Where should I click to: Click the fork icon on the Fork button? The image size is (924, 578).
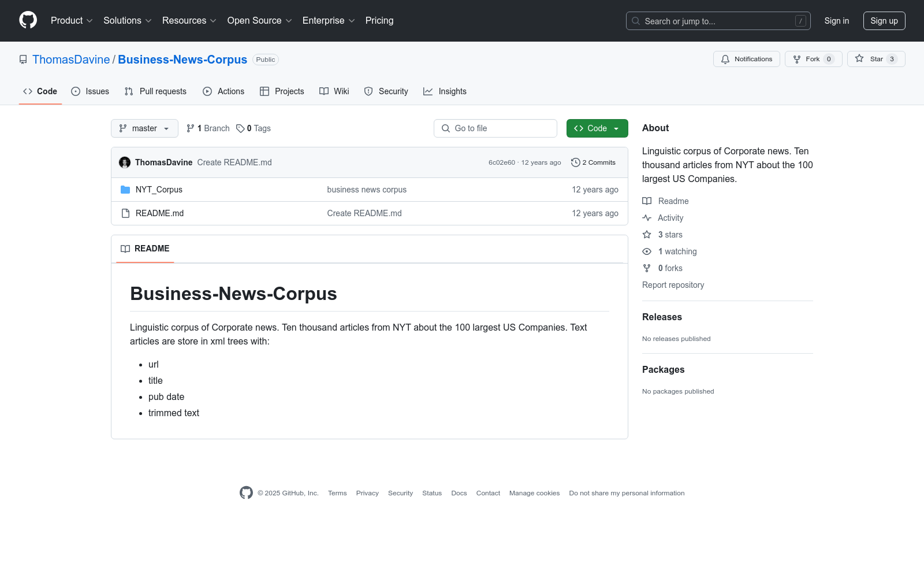coord(797,59)
